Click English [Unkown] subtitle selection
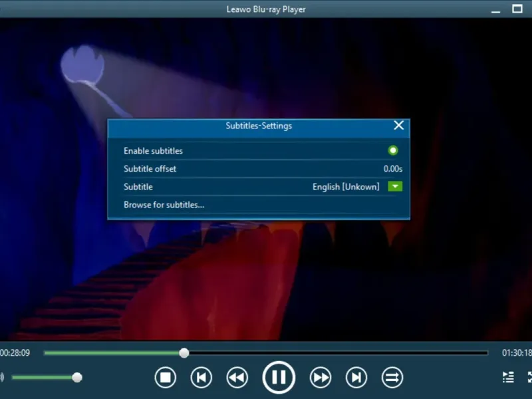The width and height of the screenshot is (532, 399). 346,187
